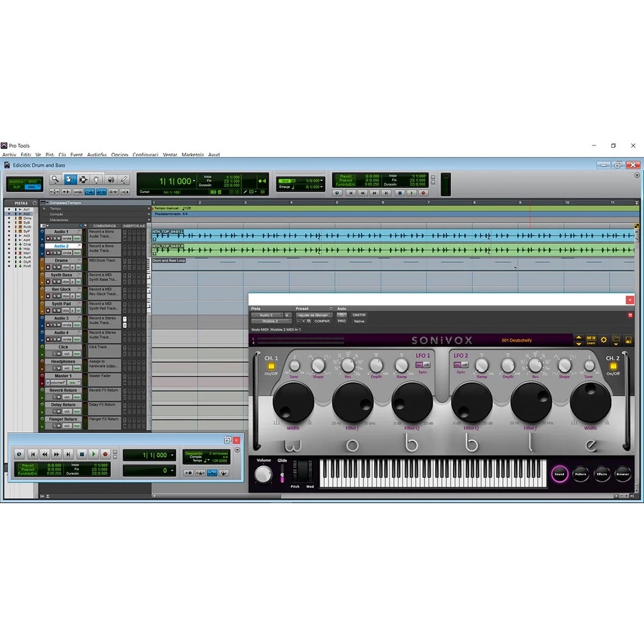Select the Selector tool
The image size is (644, 644).
[x=83, y=179]
